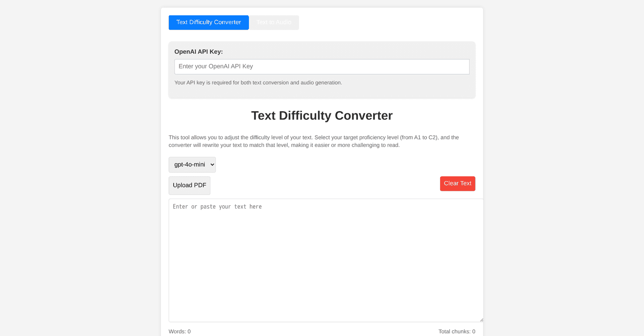Open the AI model picker showing gpt-4o-mini
Viewport: 644px width, 336px height.
(192, 164)
